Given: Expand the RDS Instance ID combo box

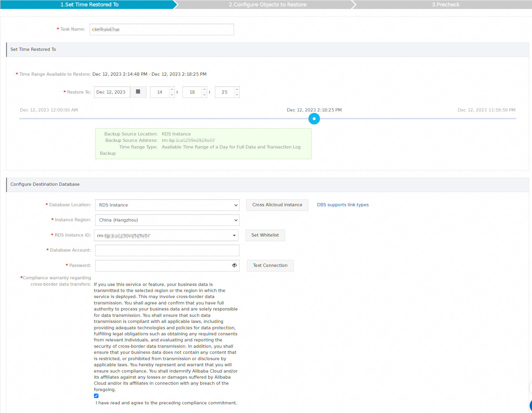Looking at the screenshot, I should [x=166, y=235].
